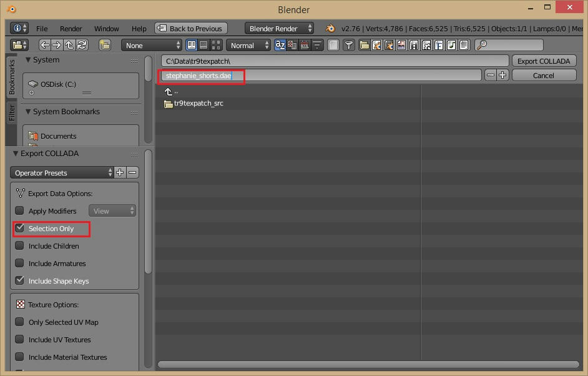This screenshot has width=588, height=376.
Task: Switch to thumbnail display mode
Action: (x=216, y=45)
